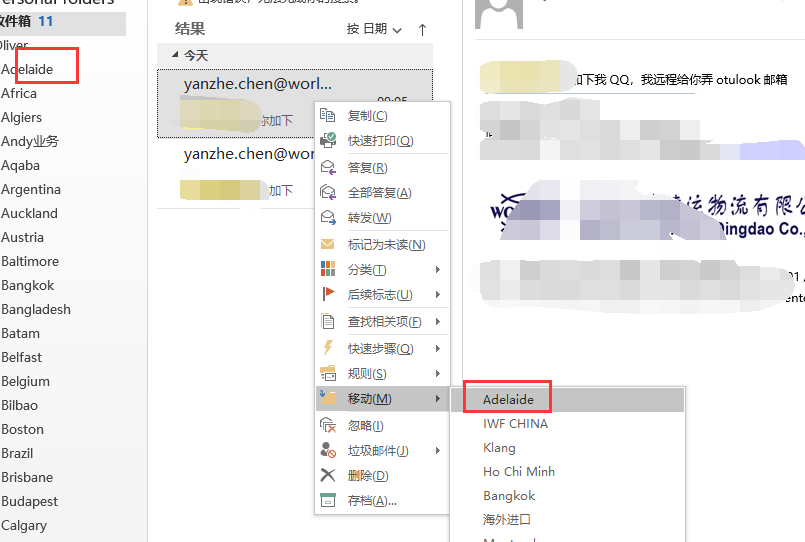Viewport: 805px width, 542px height.
Task: Click the Junk mail person icon
Action: coord(328,450)
